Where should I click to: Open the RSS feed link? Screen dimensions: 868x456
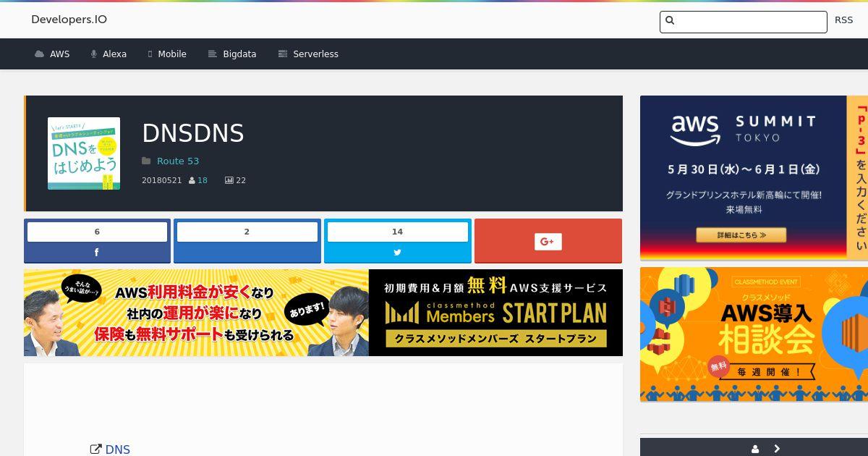click(x=843, y=20)
